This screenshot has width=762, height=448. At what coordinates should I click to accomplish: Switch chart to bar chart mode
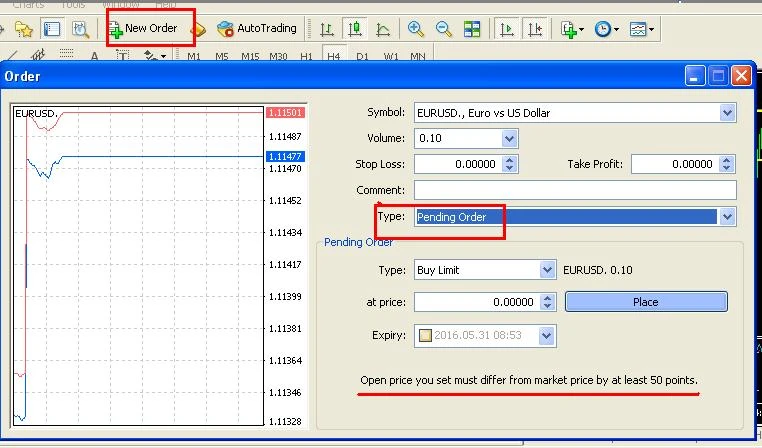(x=327, y=30)
